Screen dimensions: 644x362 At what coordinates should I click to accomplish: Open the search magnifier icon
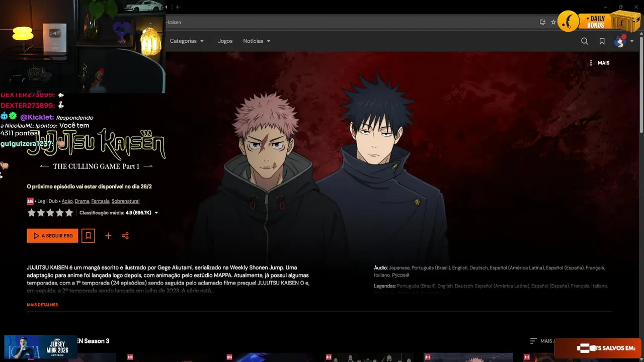tap(585, 41)
